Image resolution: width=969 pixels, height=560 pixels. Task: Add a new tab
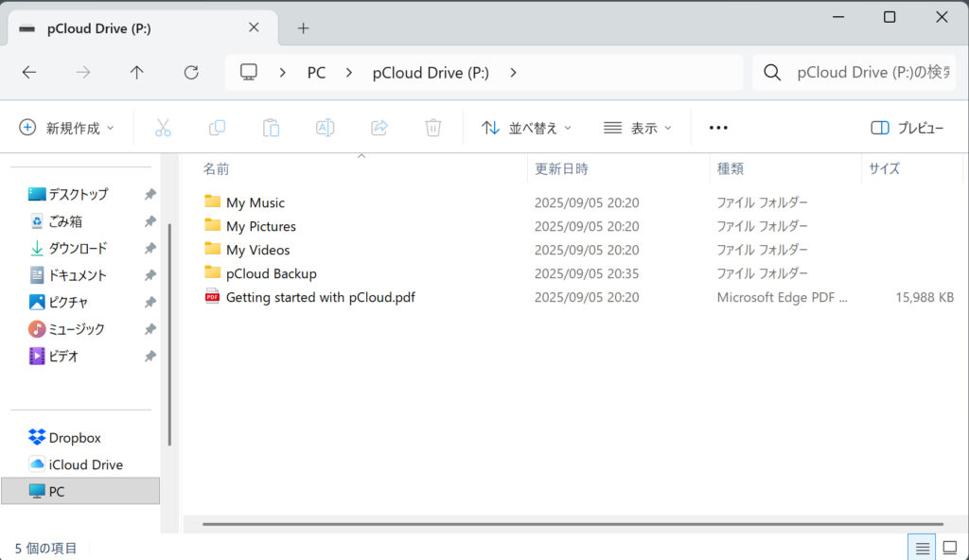tap(303, 27)
